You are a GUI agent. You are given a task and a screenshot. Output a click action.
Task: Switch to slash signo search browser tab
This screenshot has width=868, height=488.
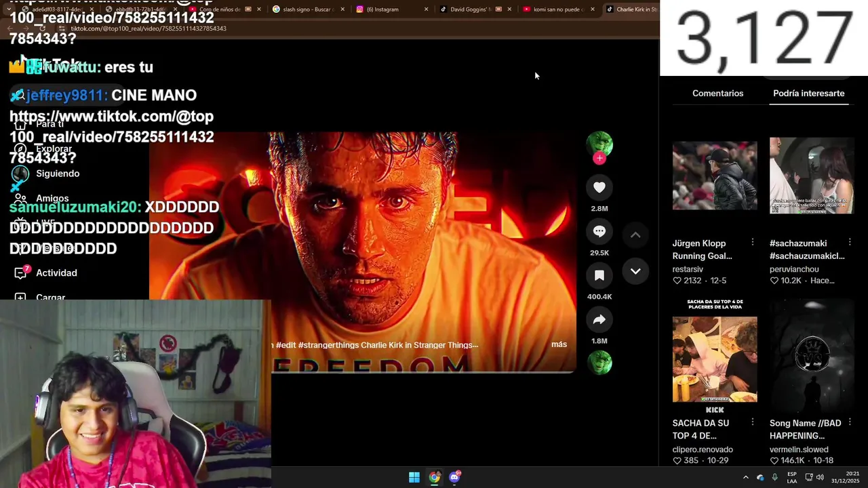click(307, 9)
